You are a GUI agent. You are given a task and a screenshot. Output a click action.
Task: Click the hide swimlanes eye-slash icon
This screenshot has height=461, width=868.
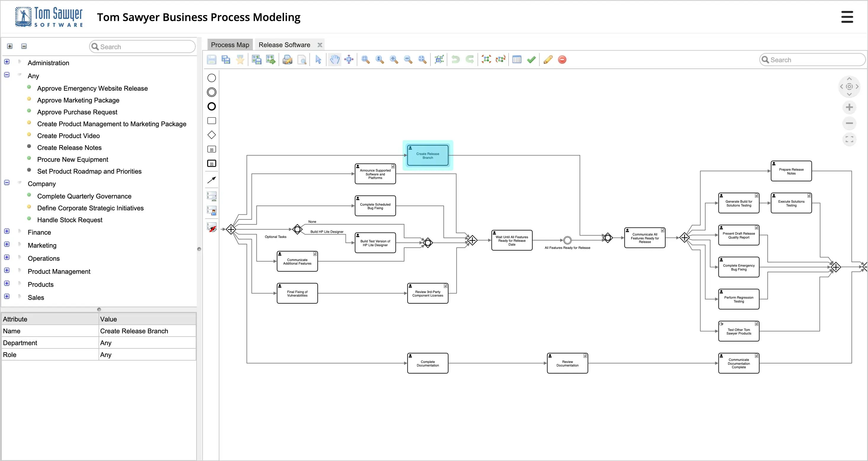212,227
